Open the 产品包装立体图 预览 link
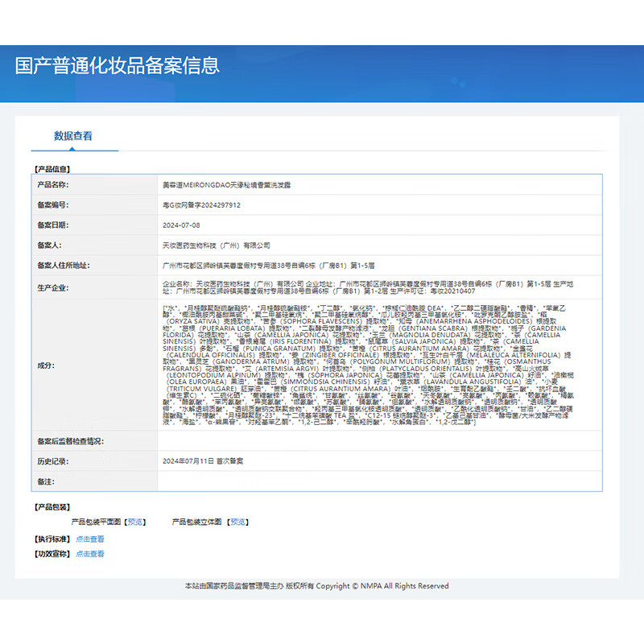644x644 pixels. pos(237,521)
